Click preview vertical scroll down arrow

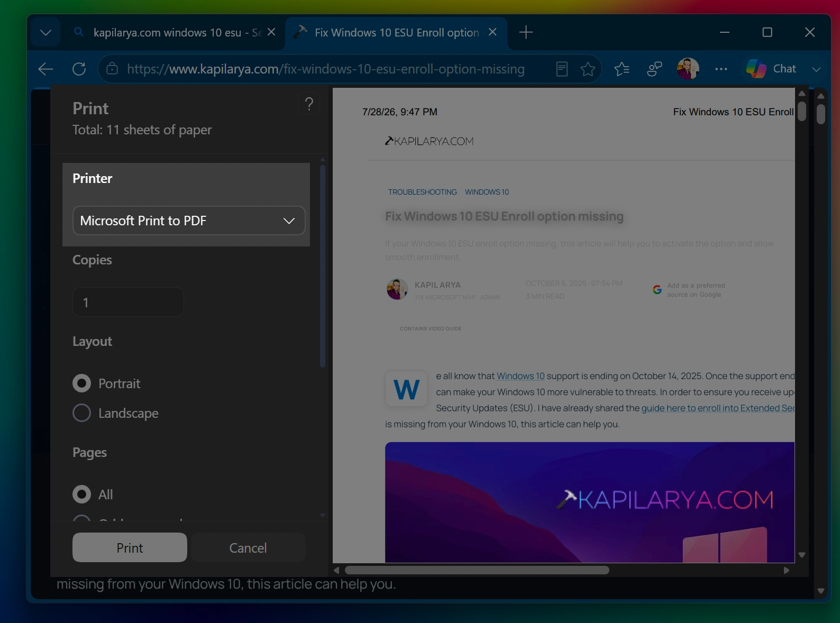(802, 555)
